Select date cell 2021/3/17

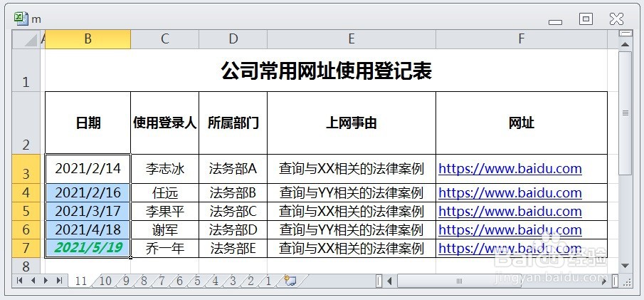pyautogui.click(x=88, y=211)
